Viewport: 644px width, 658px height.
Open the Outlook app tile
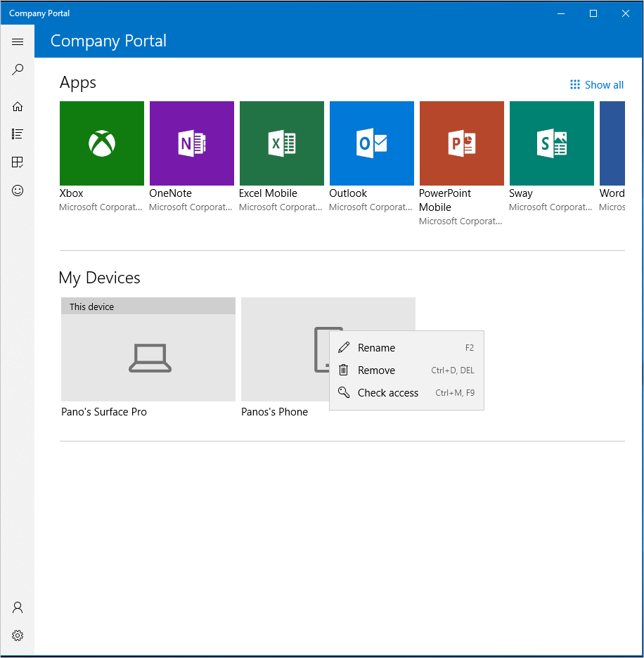pos(371,143)
